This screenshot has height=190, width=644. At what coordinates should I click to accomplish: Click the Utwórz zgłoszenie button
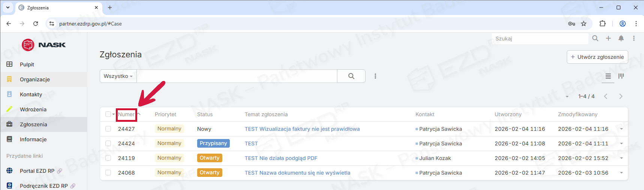pos(597,57)
